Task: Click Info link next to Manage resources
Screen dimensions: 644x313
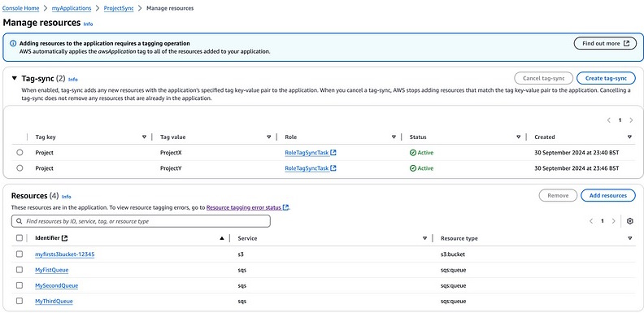Action: tap(88, 24)
